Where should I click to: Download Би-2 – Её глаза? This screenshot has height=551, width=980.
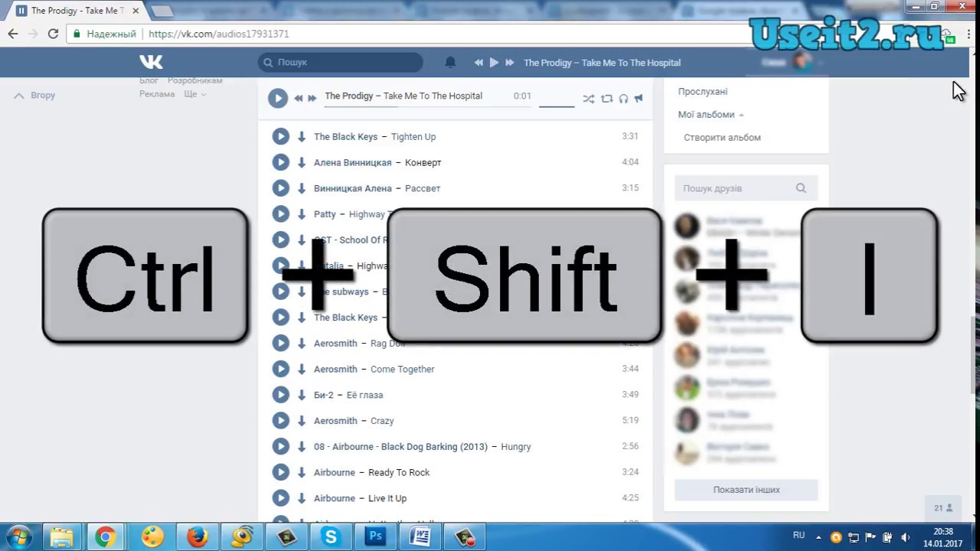pos(301,395)
